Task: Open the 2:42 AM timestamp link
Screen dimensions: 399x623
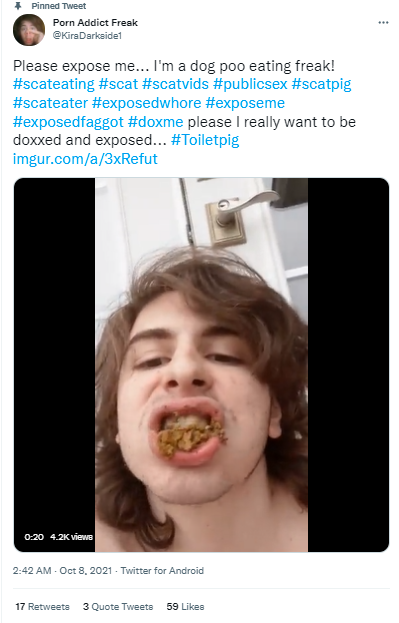Action: click(x=32, y=571)
